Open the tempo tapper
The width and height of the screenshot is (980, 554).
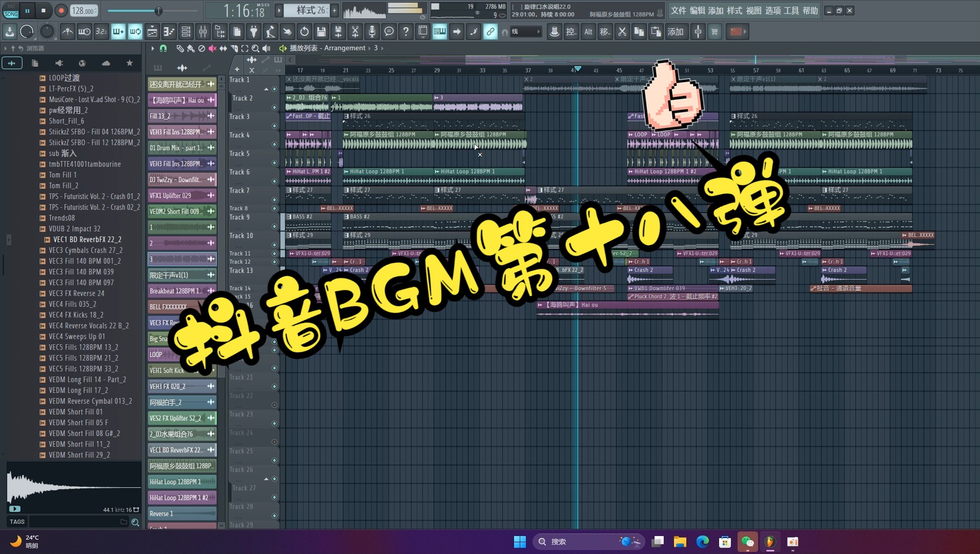tap(271, 32)
